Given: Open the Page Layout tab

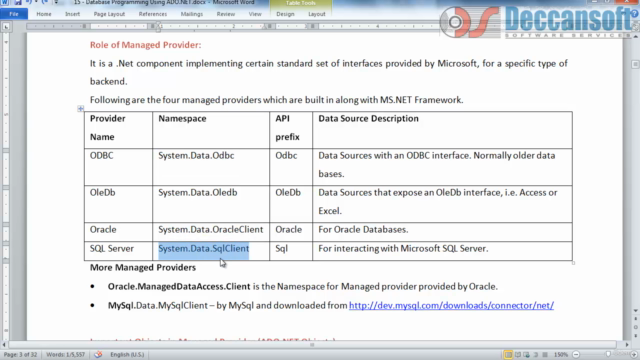Looking at the screenshot, I should click(109, 14).
